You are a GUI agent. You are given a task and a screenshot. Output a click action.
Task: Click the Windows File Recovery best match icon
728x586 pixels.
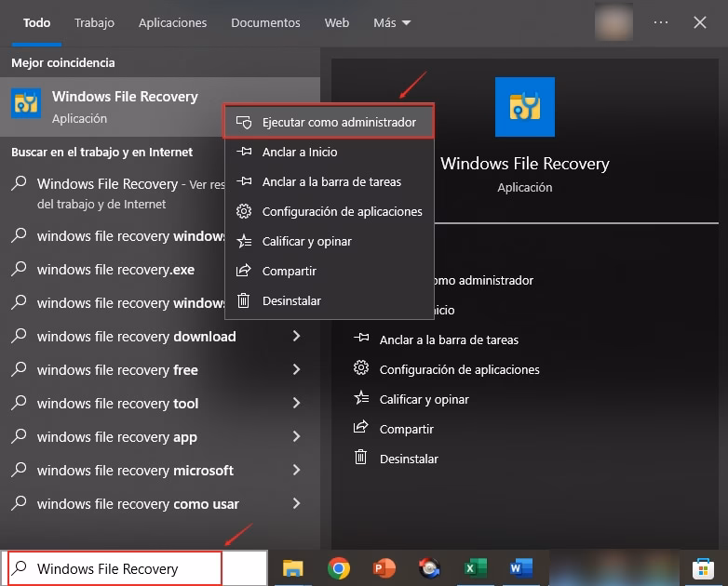click(x=26, y=103)
